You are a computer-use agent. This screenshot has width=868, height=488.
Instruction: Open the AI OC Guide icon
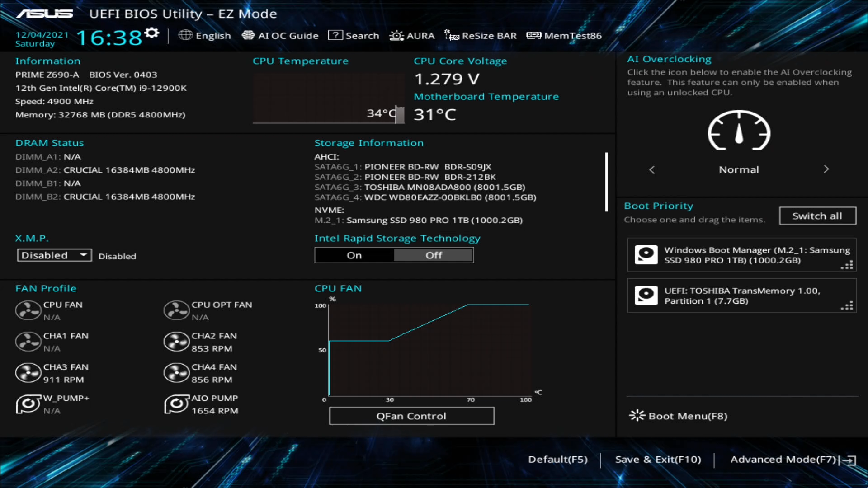248,35
